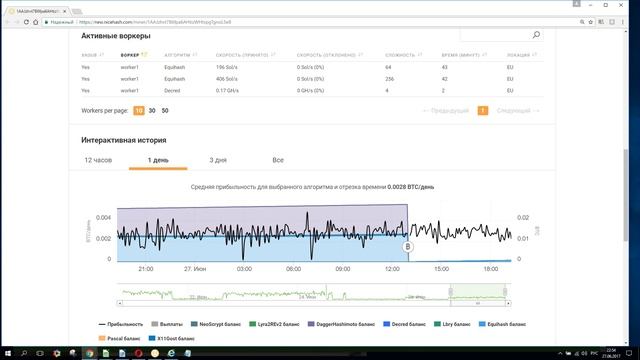Go to Предыдущий page link

(x=446, y=111)
